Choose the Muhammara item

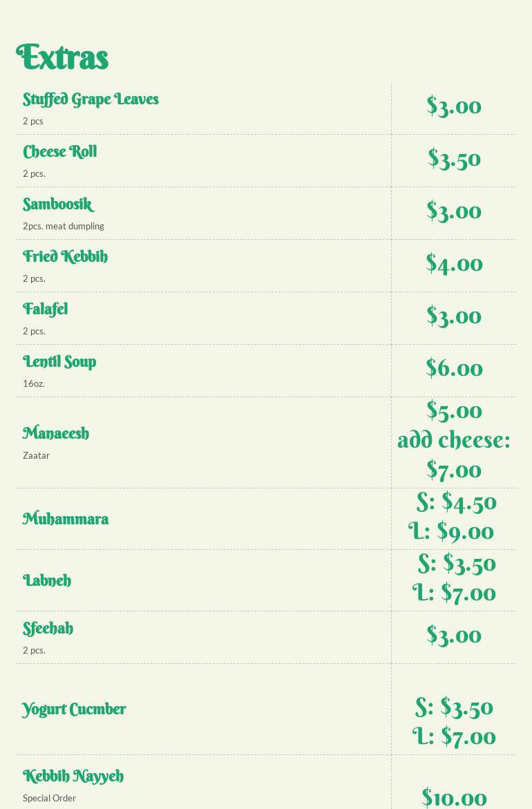[66, 519]
